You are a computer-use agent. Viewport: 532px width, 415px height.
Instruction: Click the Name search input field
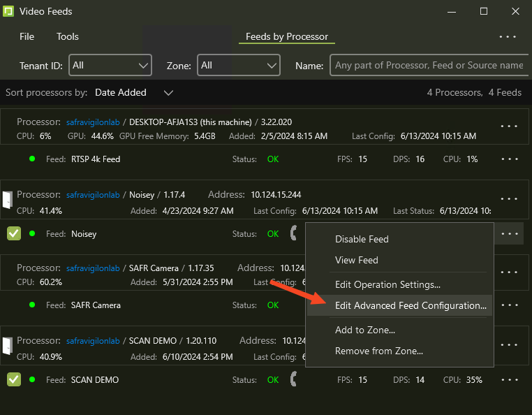(x=428, y=65)
